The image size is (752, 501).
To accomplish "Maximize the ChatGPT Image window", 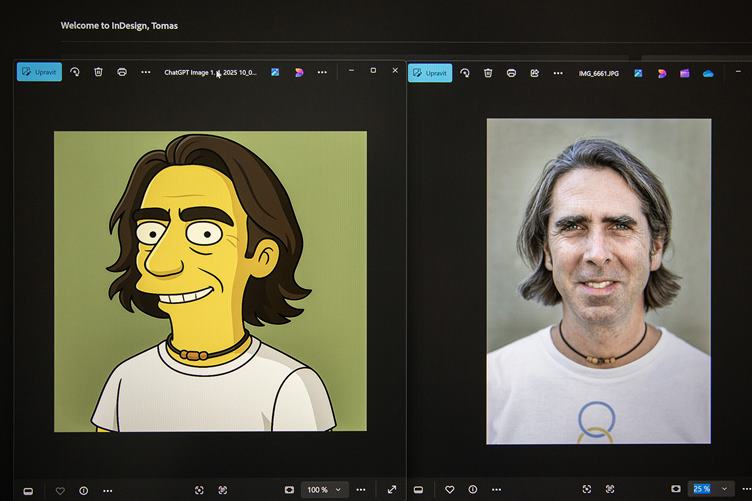I will (373, 70).
